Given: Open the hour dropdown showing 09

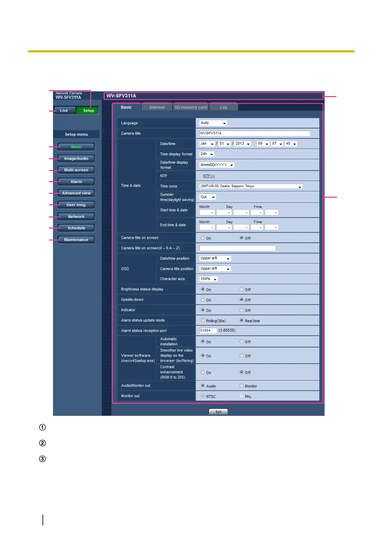Looking at the screenshot, I should [x=263, y=144].
